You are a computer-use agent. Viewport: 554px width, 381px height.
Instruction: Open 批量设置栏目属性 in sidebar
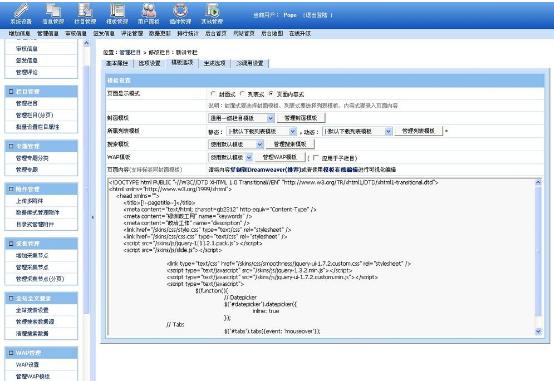37,127
